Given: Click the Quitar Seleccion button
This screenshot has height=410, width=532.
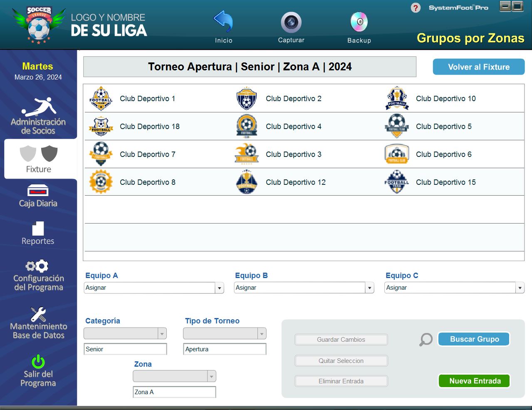Looking at the screenshot, I should pos(341,361).
